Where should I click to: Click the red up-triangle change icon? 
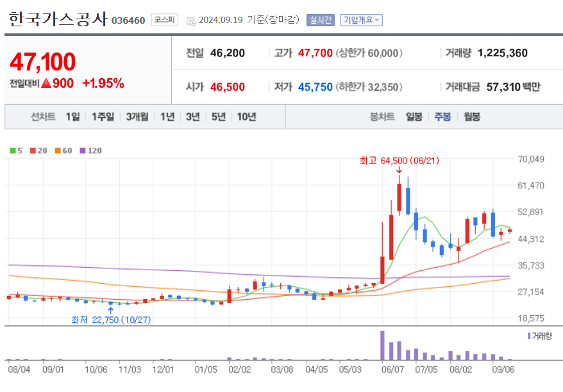[x=46, y=83]
